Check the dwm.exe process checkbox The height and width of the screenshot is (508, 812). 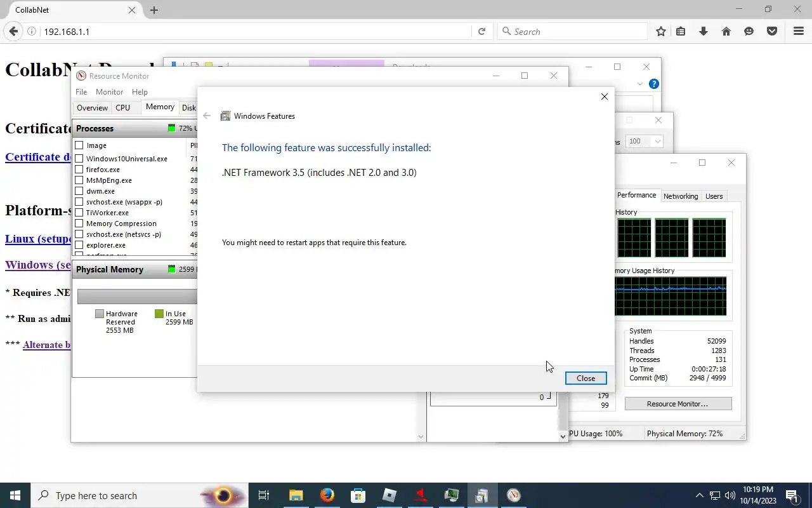point(79,191)
